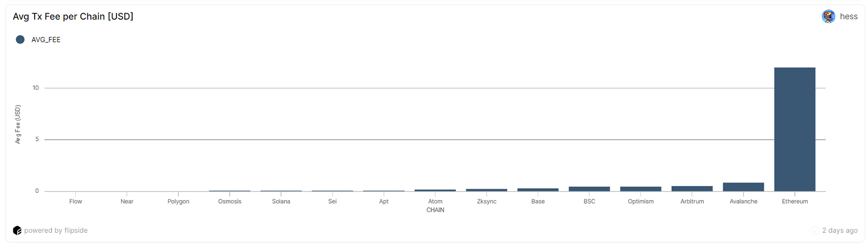
Task: Click the Arbitrum bar
Action: coord(692,189)
